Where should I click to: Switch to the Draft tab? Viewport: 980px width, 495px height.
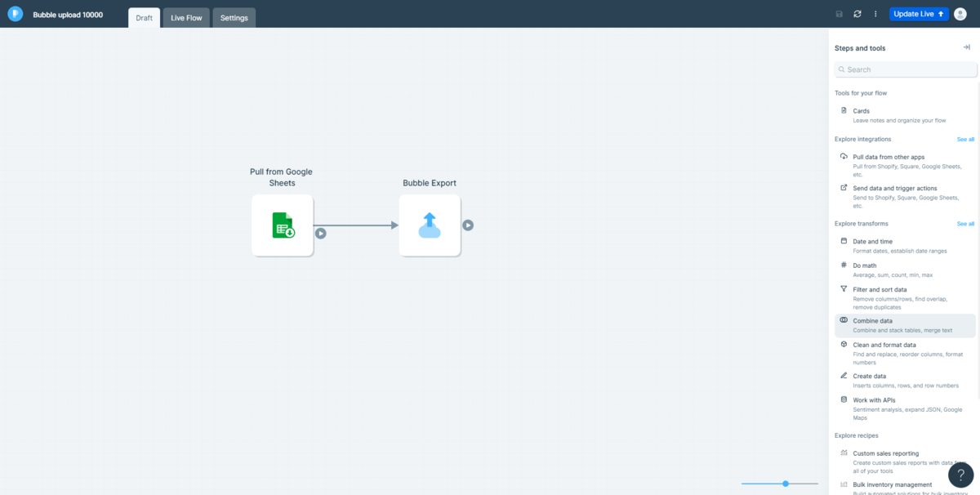point(144,18)
